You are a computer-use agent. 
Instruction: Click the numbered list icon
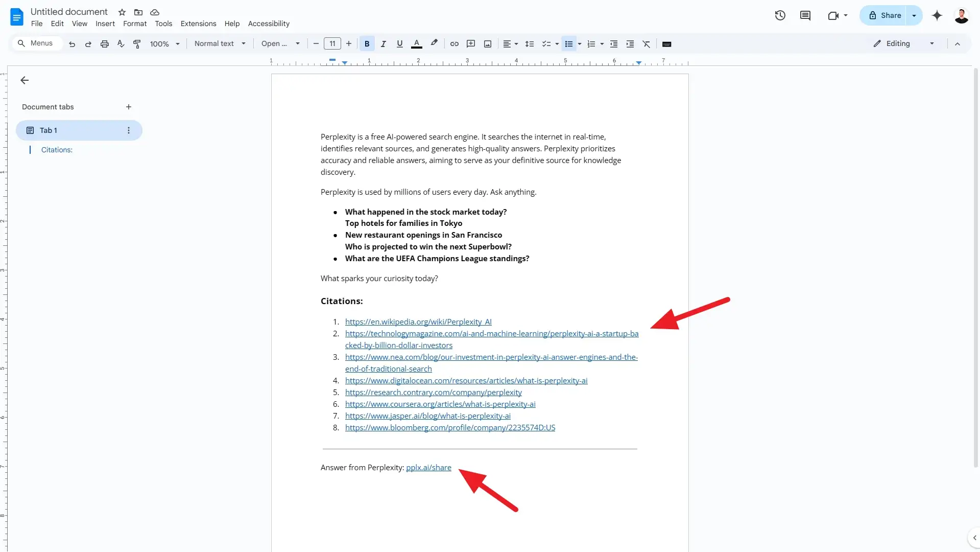click(x=591, y=44)
